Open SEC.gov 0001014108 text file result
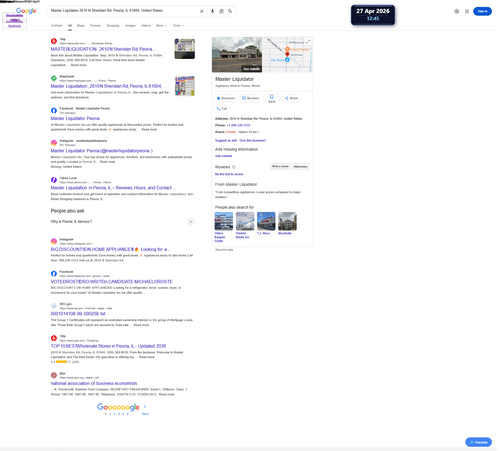This screenshot has width=500, height=451. pyautogui.click(x=78, y=314)
